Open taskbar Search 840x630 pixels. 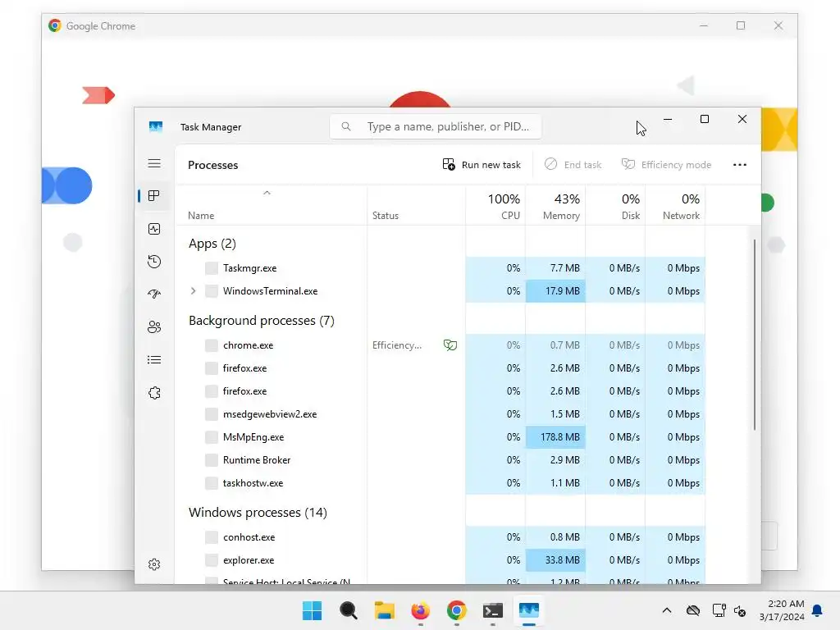[348, 610]
